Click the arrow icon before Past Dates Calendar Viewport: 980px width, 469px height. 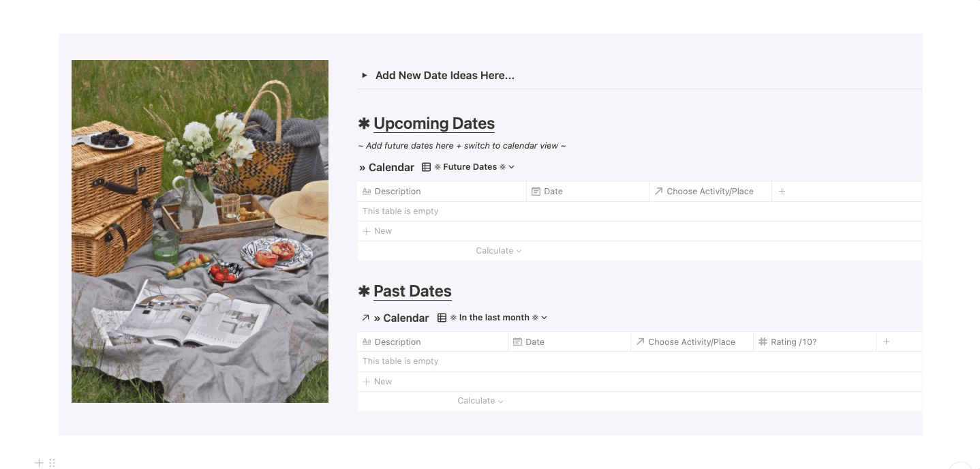click(x=365, y=318)
